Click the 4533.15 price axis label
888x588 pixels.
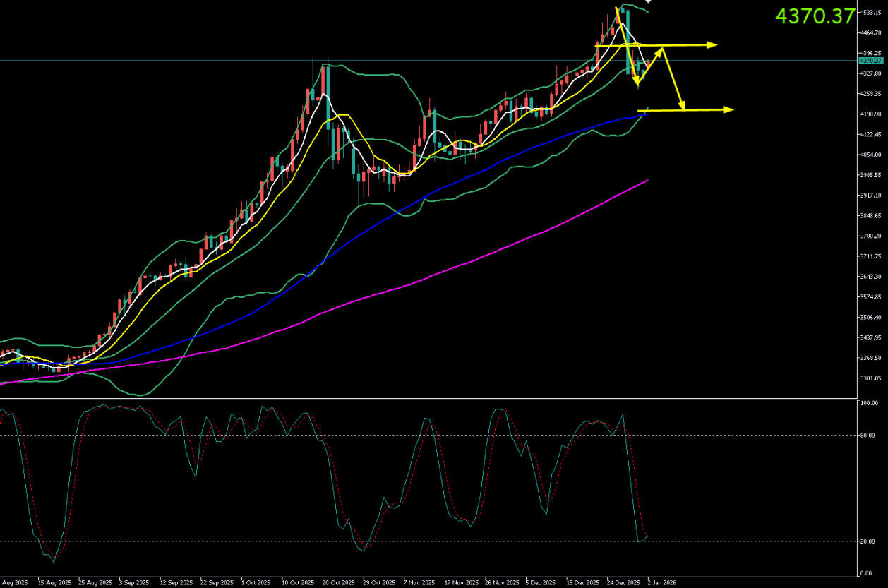(869, 12)
